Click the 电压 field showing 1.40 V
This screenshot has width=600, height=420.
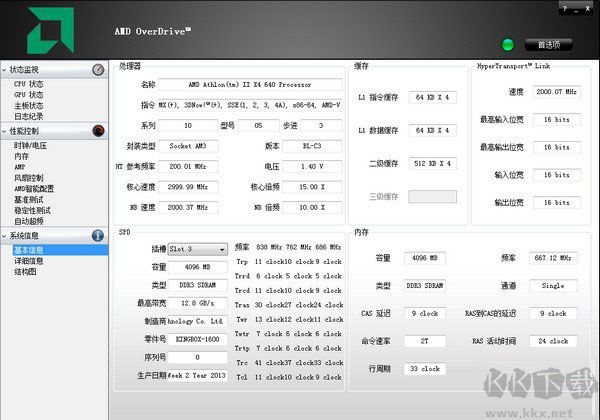312,166
